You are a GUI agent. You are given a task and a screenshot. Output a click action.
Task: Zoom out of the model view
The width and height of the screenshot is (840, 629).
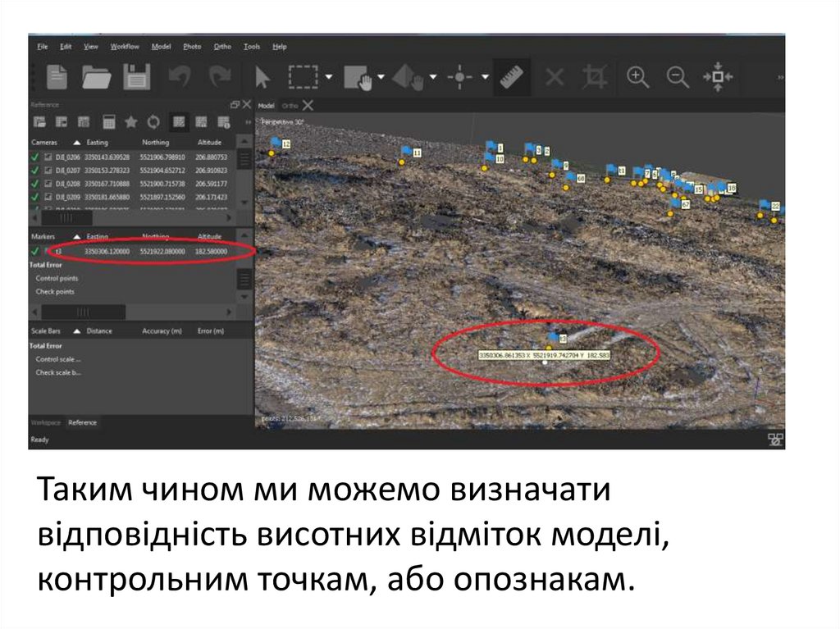coord(678,77)
